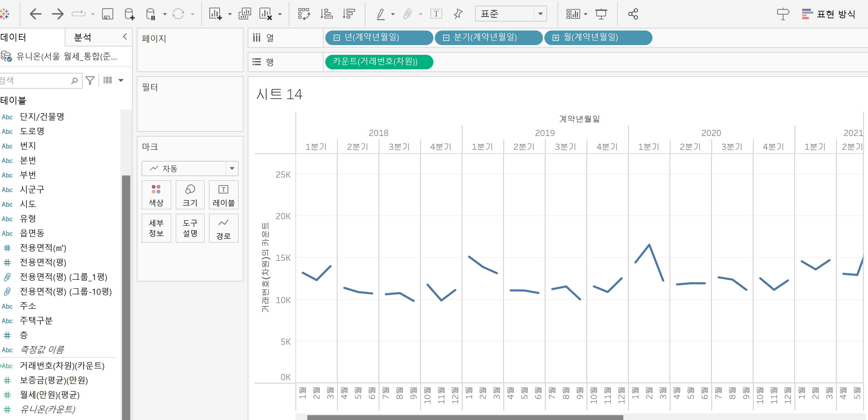Collapse the 분기(계약년월일) pill

click(x=446, y=38)
